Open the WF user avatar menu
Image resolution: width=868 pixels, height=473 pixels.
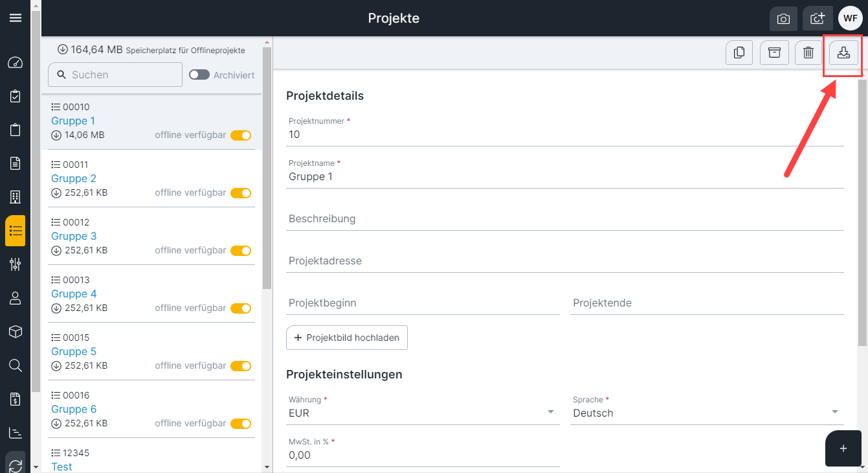coord(850,18)
